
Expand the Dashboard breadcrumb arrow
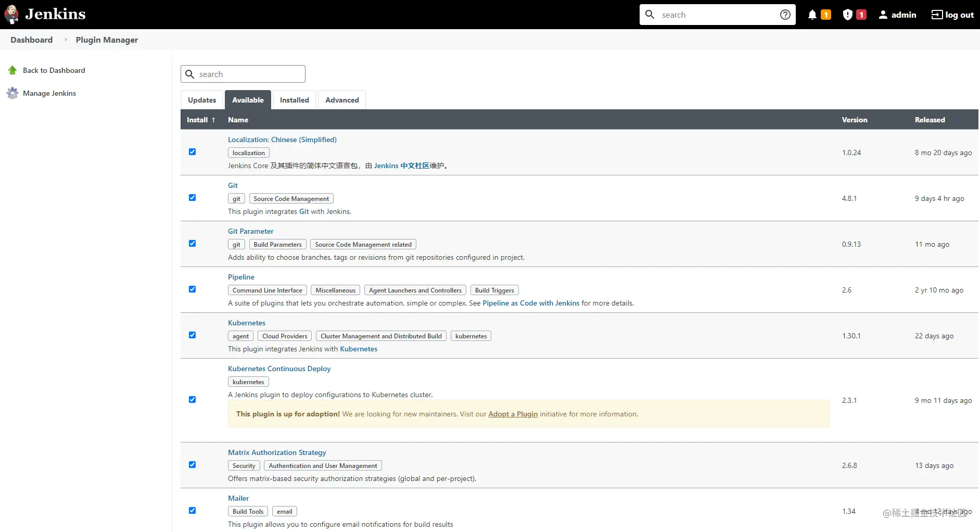[66, 40]
